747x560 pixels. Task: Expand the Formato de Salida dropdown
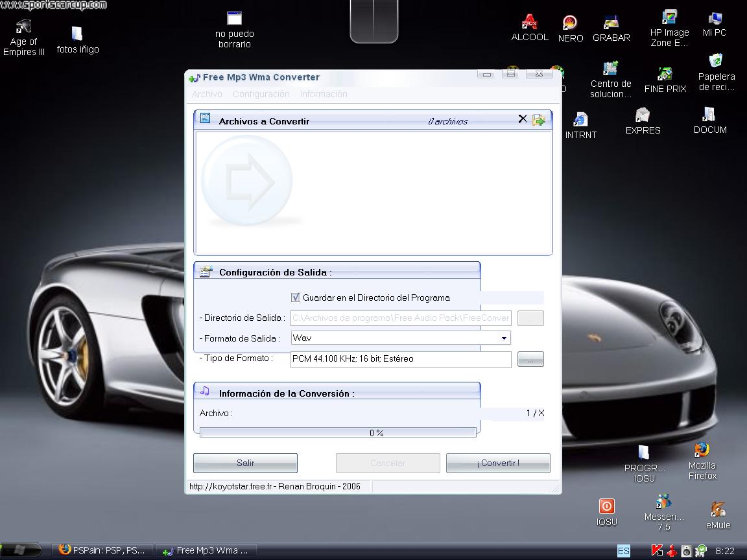click(x=504, y=338)
